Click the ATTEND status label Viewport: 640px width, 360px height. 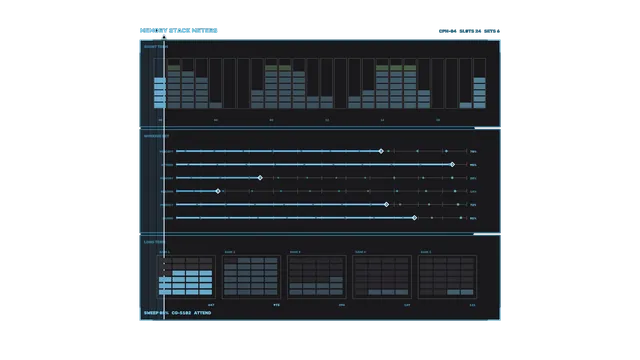[202, 313]
